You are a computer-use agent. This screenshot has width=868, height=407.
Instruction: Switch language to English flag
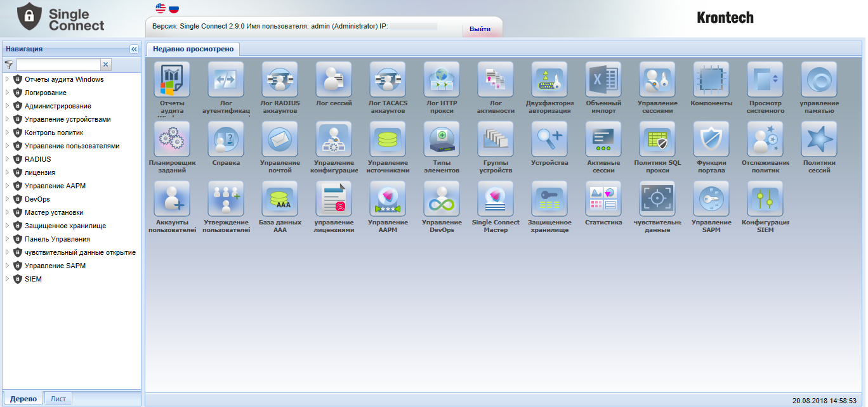coord(161,8)
